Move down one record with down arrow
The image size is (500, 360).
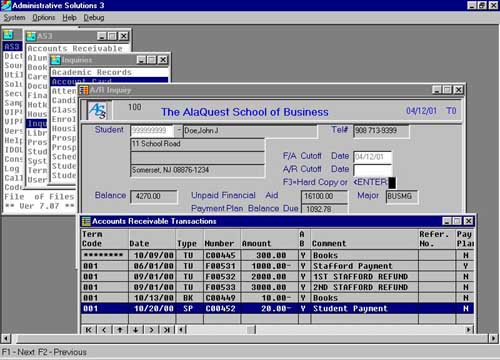tap(135, 330)
